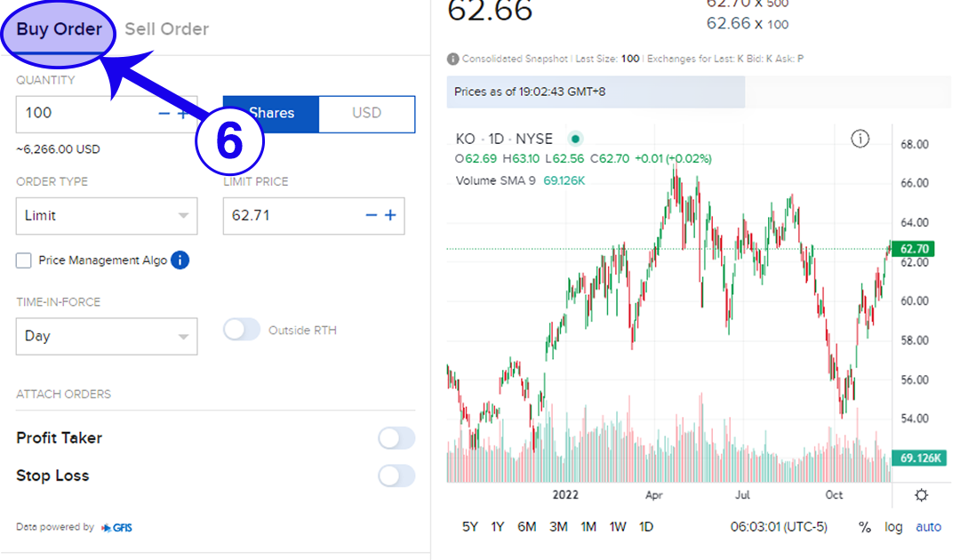Toggle the Outside RTH switch
The width and height of the screenshot is (960, 560).
point(242,330)
